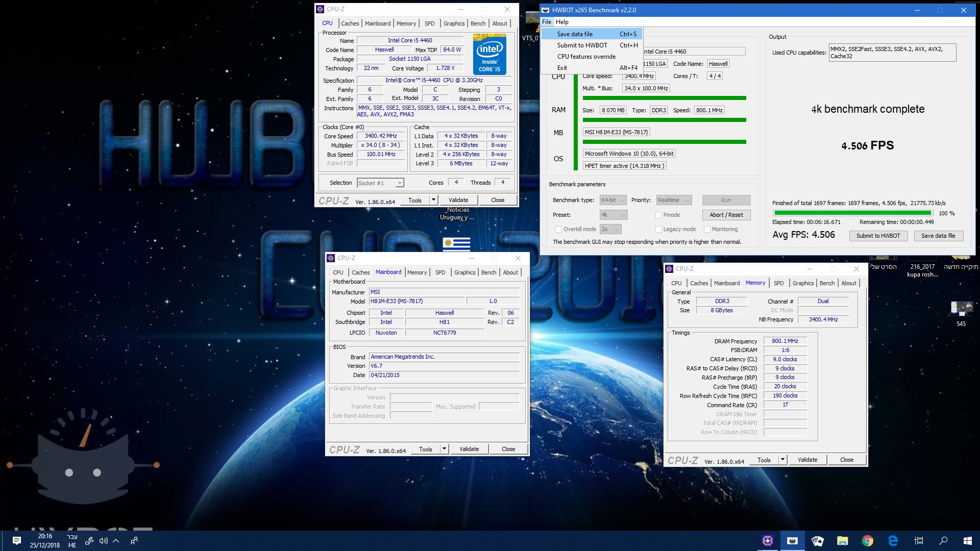Image resolution: width=980 pixels, height=551 pixels.
Task: Open Preset 4k dropdown
Action: click(613, 215)
